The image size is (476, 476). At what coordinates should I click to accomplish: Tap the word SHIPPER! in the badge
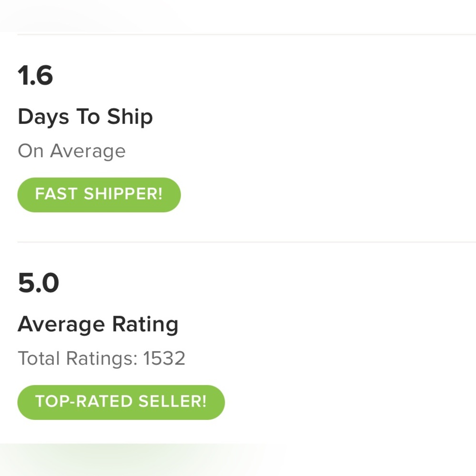(x=123, y=194)
